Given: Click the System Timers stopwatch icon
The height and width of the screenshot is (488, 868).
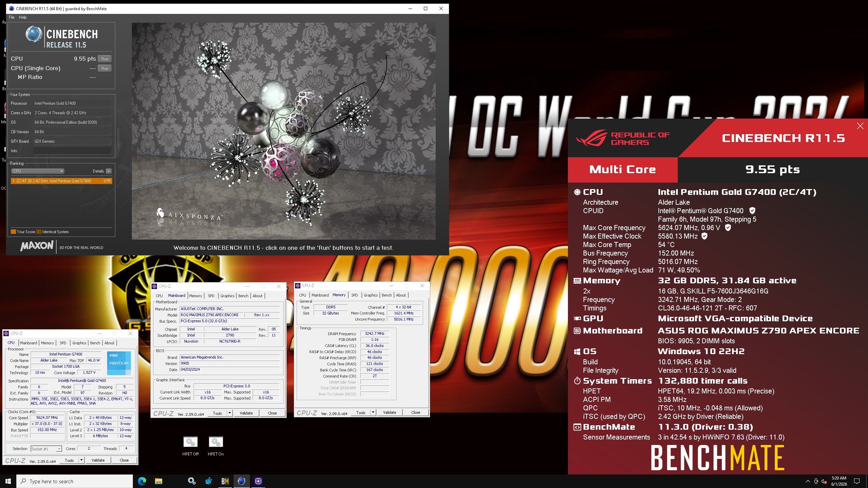Looking at the screenshot, I should pyautogui.click(x=577, y=381).
